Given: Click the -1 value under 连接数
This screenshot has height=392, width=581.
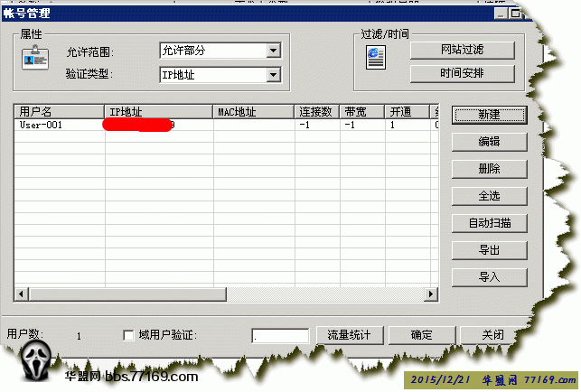Looking at the screenshot, I should [x=305, y=125].
